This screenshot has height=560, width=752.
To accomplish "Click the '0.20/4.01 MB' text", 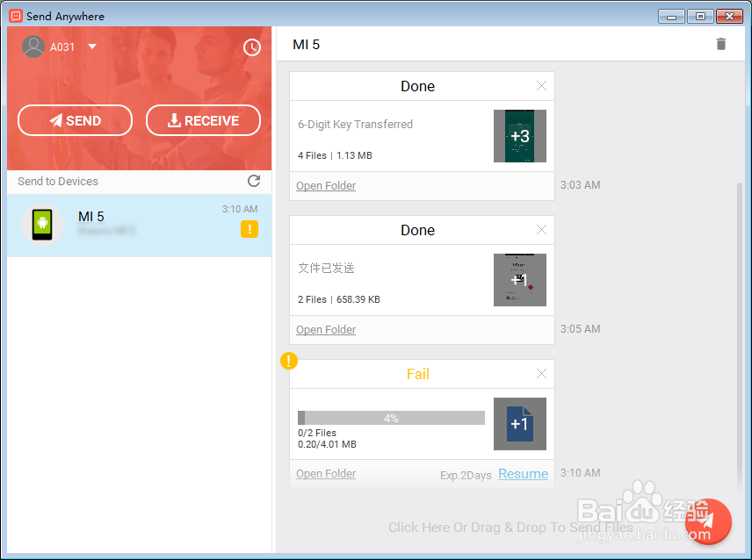I will point(327,444).
